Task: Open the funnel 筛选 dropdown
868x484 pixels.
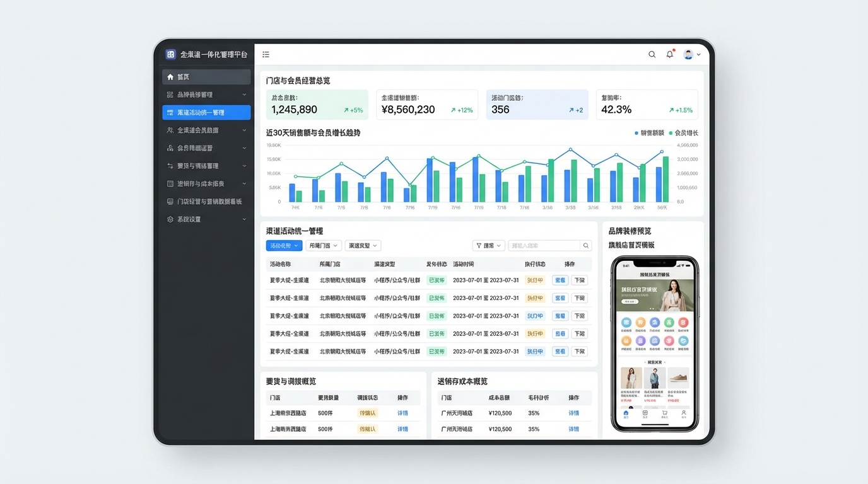Action: (488, 246)
